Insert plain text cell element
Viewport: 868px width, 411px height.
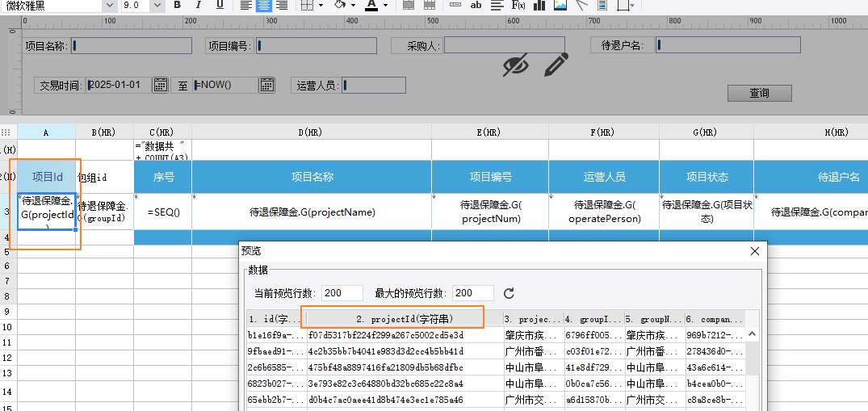(455, 5)
